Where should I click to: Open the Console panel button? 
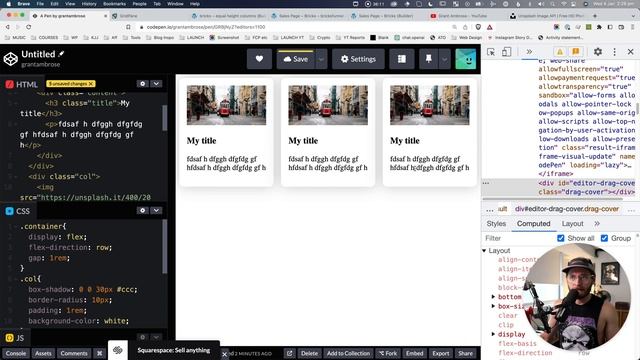(16, 353)
